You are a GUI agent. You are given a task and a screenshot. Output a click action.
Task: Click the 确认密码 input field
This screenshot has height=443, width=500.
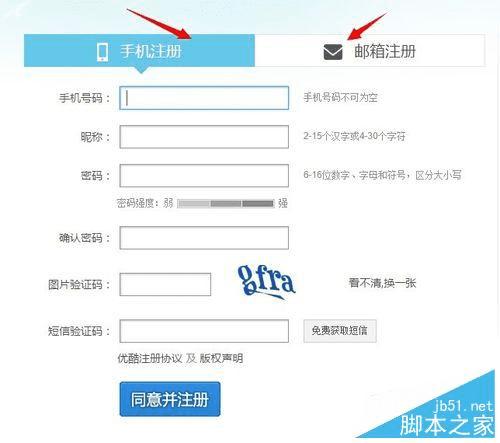(204, 238)
